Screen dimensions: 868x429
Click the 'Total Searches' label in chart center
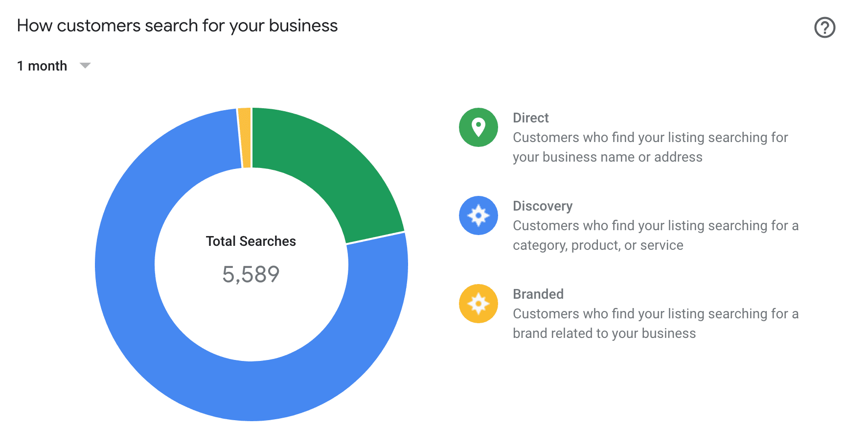click(251, 241)
